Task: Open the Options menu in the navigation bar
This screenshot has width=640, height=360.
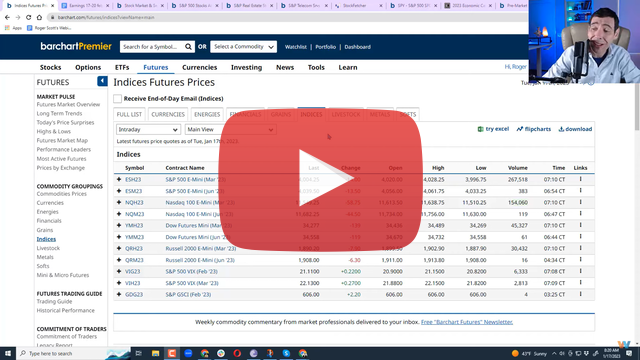Action: tap(88, 67)
